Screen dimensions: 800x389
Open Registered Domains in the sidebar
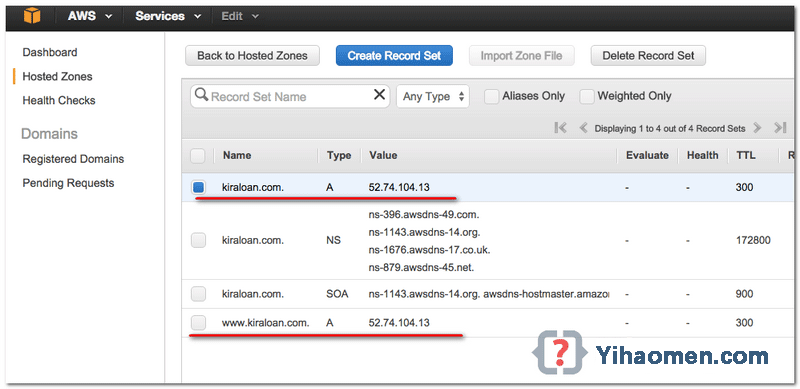pos(73,159)
